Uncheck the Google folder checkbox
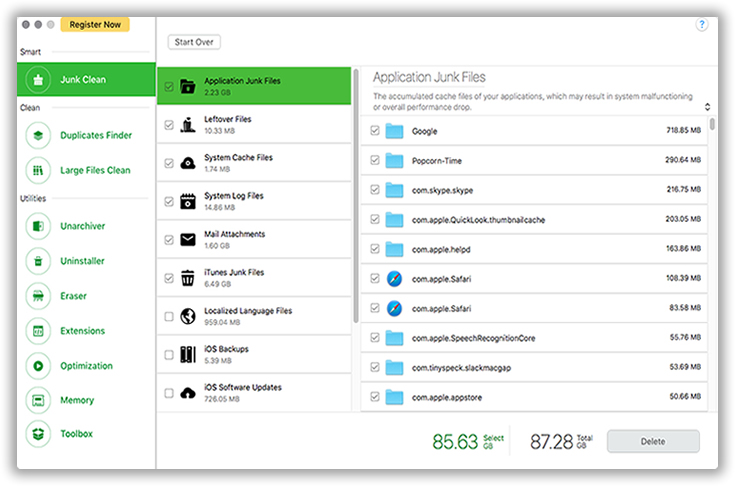 375,130
